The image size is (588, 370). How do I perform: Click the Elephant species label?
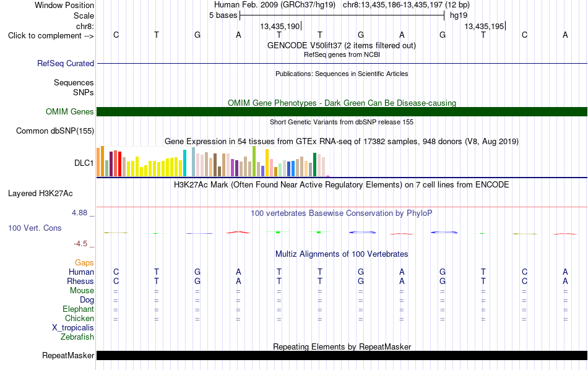click(x=78, y=309)
